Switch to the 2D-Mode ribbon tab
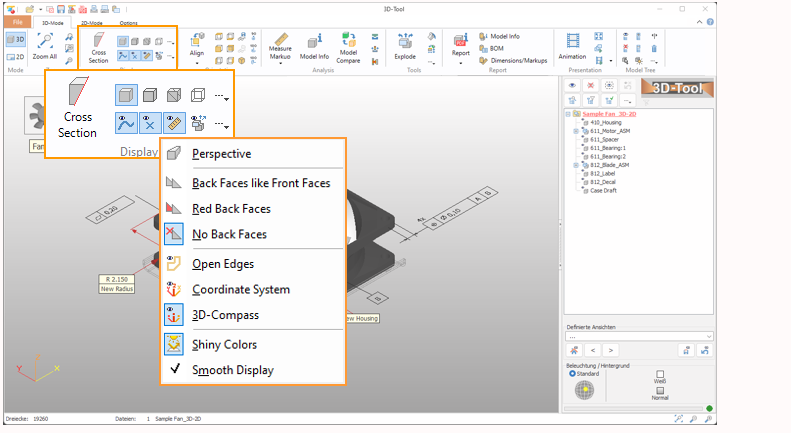Screen dimensions: 791x433 [x=90, y=21]
